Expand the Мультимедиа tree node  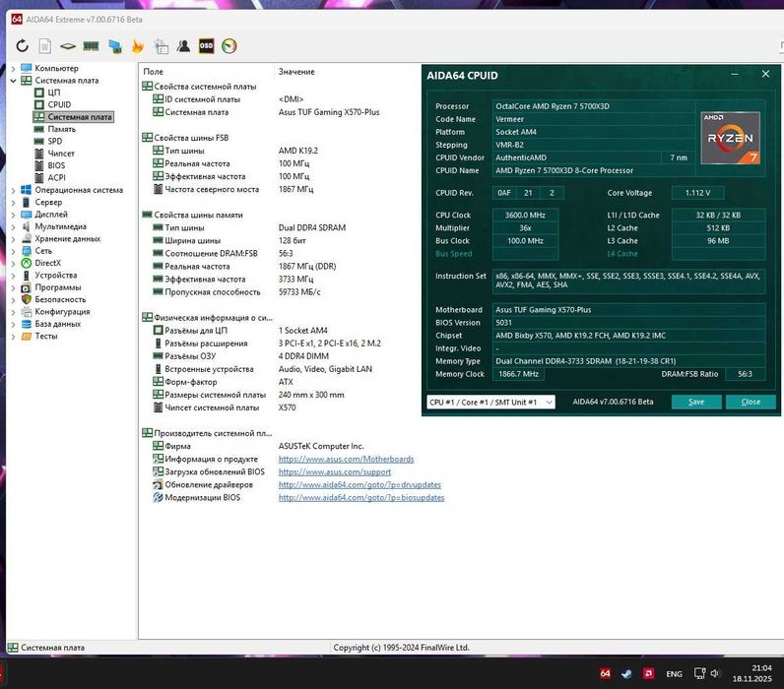14,226
